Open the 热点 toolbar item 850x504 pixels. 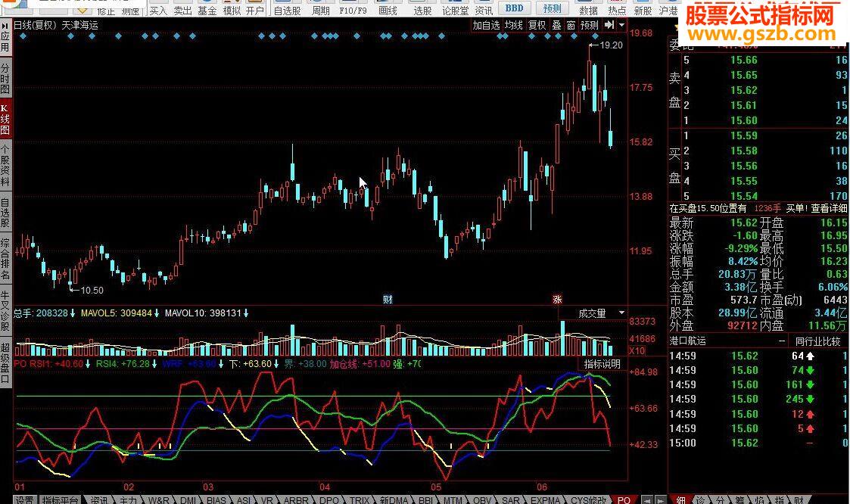point(616,11)
